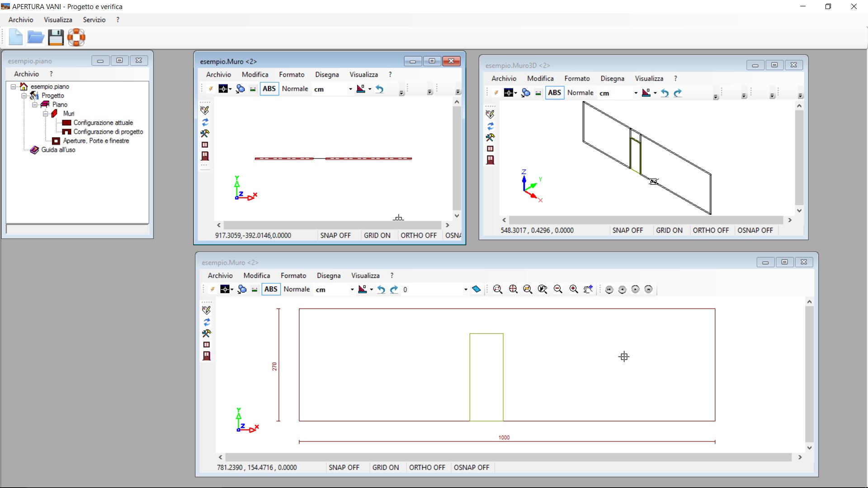The height and width of the screenshot is (488, 868).
Task: Click the save floppy disk icon
Action: click(56, 38)
